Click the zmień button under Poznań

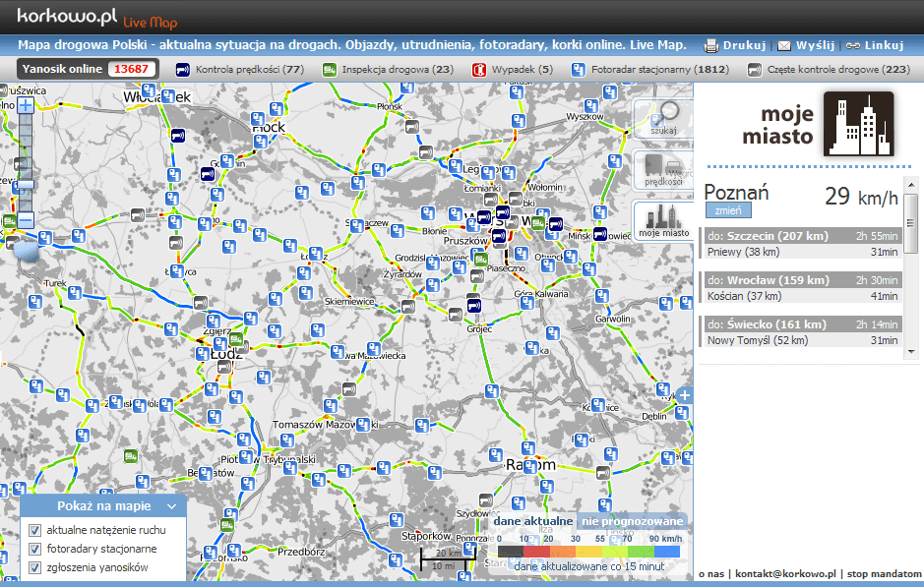point(727,210)
